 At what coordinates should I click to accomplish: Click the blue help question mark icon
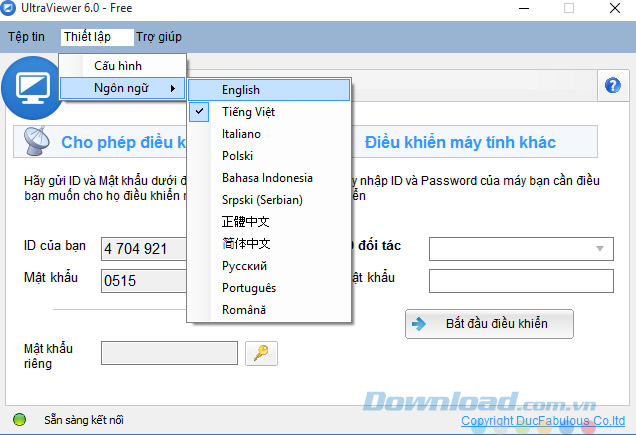[x=612, y=85]
